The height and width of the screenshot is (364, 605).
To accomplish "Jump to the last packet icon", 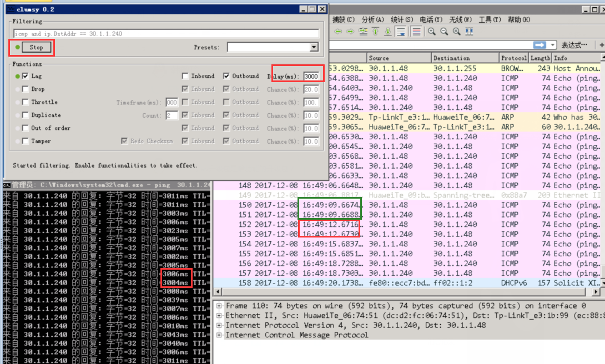I will click(x=388, y=32).
